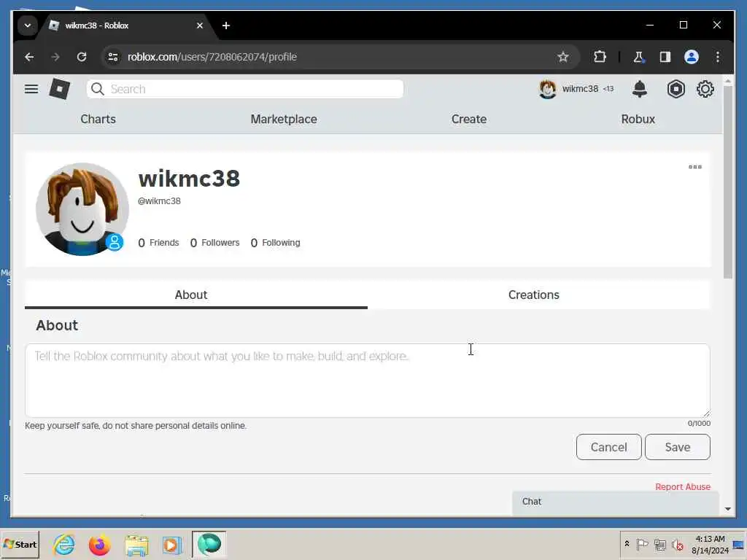The width and height of the screenshot is (747, 560).
Task: Open the profile three-dots menu
Action: pyautogui.click(x=695, y=167)
